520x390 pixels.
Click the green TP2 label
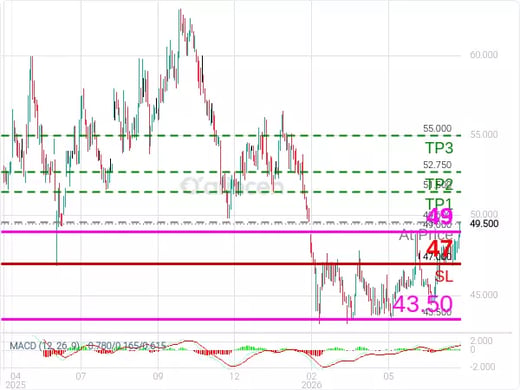(x=439, y=184)
